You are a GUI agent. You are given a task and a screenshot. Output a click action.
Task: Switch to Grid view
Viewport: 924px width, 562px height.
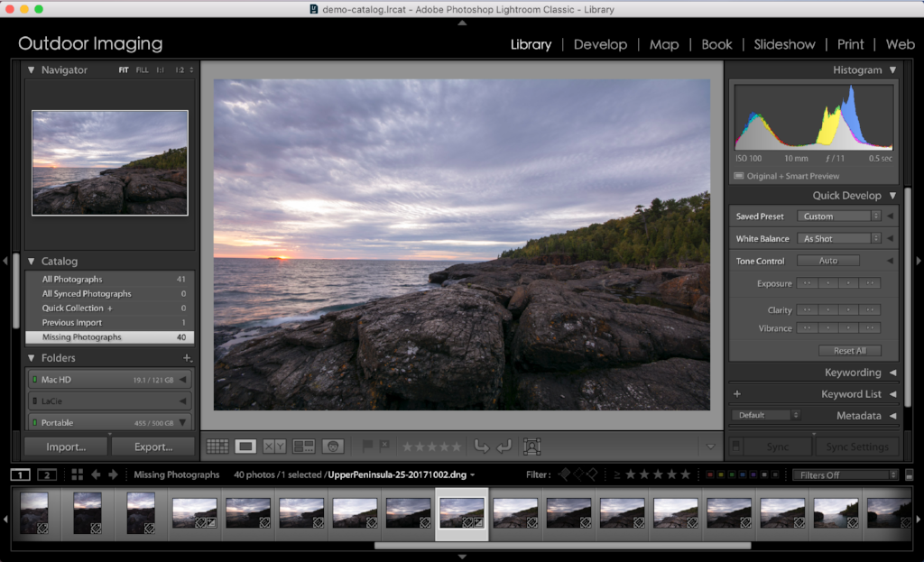(x=217, y=447)
